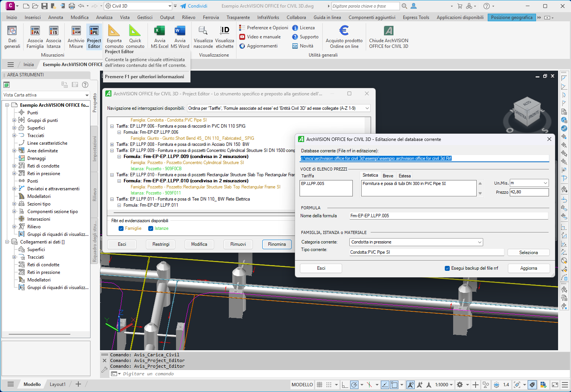Open the 1:1000 annotation scale dropdown
The width and height of the screenshot is (571, 392).
coord(444,385)
